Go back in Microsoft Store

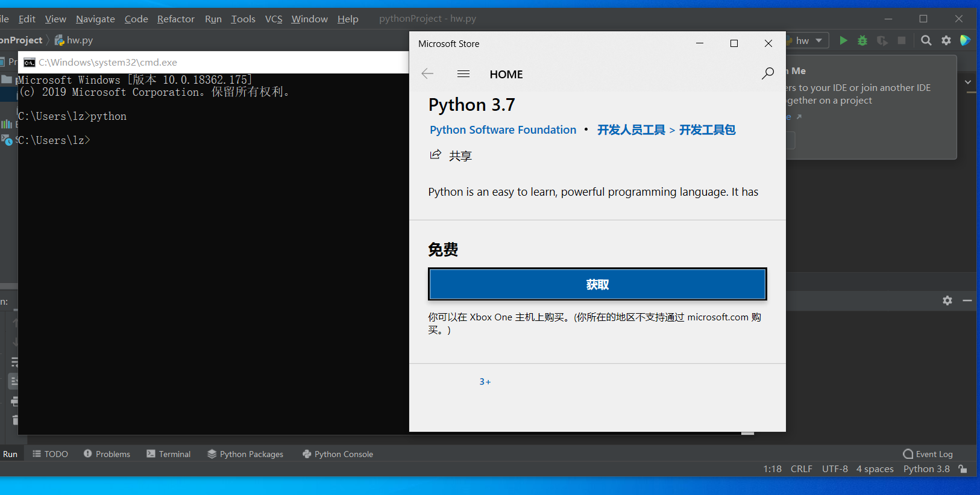tap(427, 73)
